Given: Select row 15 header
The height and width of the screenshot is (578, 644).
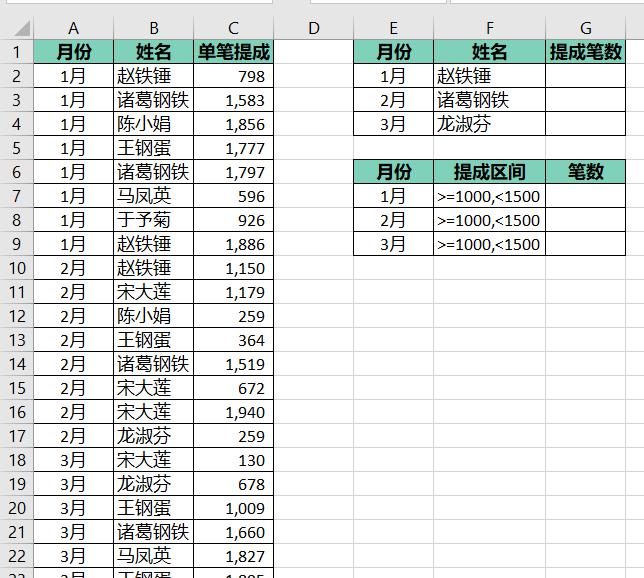Looking at the screenshot, I should pos(16,388).
